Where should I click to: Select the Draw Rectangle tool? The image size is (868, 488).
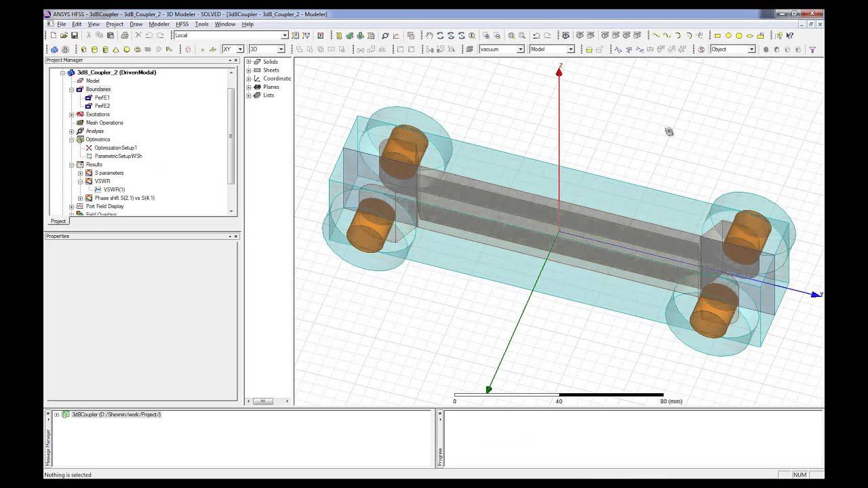(717, 35)
